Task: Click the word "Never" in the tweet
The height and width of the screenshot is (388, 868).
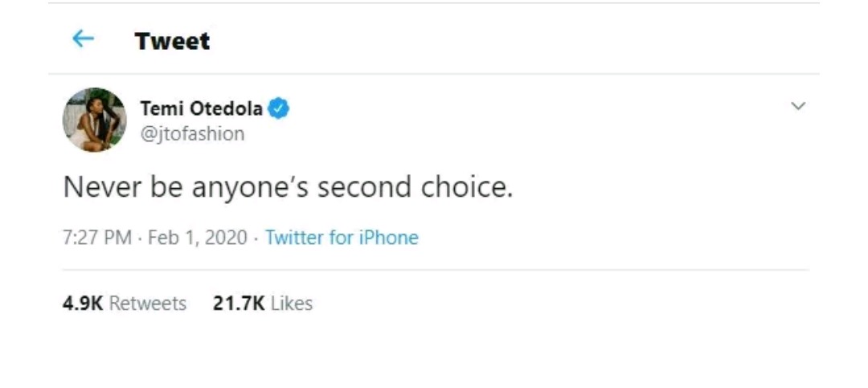Action: (x=102, y=187)
